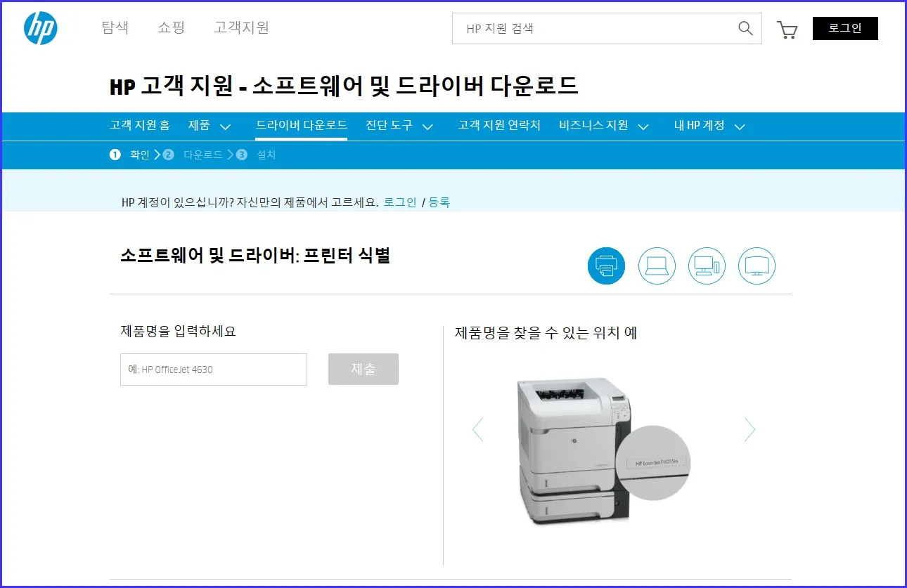Click the search magnifier icon
This screenshot has width=907, height=588.
(745, 28)
